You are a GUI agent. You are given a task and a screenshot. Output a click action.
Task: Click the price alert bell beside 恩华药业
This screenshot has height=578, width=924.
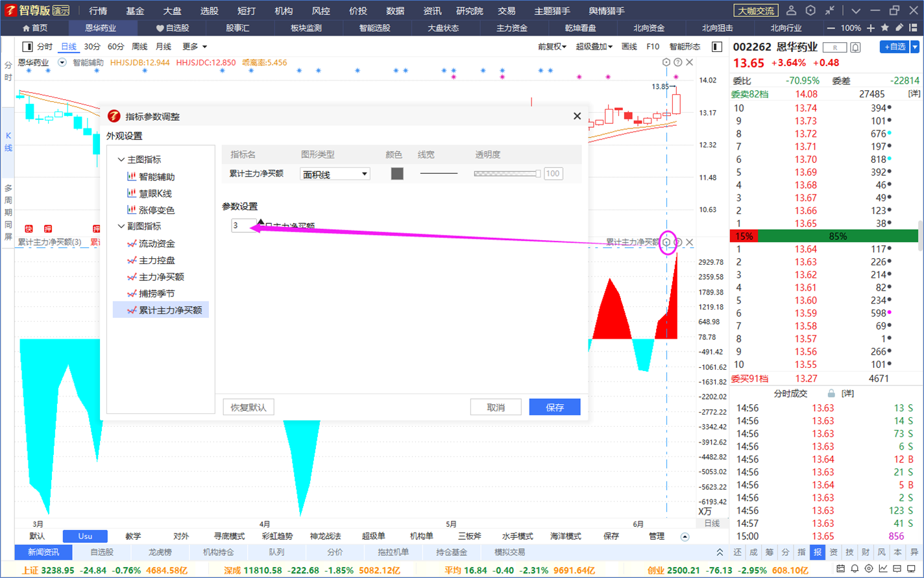point(855,47)
